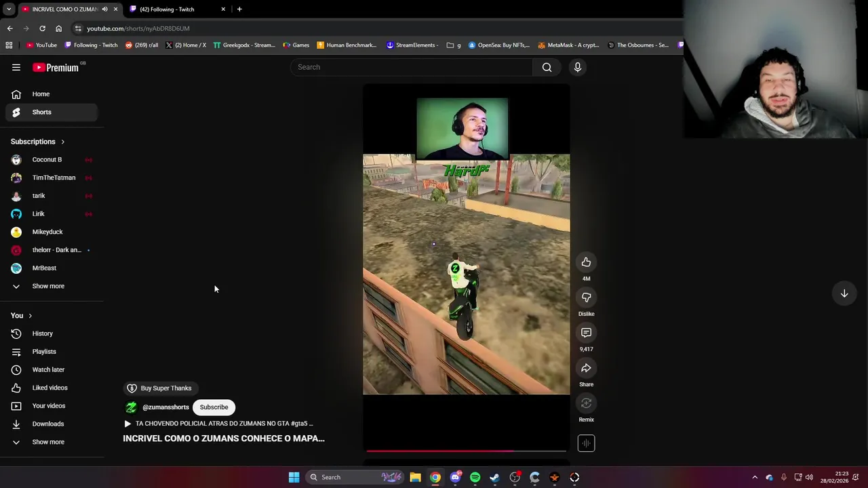868x488 pixels.
Task: Click the YouTube search input field
Action: tap(412, 67)
